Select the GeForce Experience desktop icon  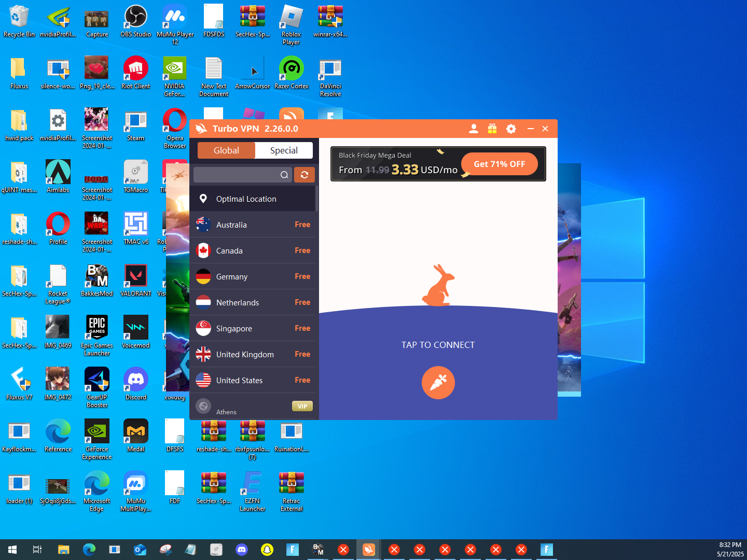click(x=97, y=440)
